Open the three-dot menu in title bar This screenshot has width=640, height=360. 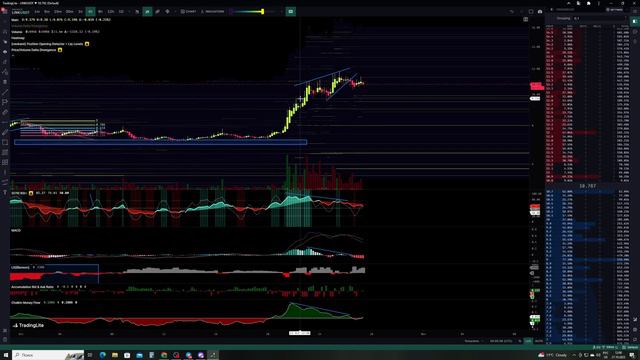tap(598, 3)
